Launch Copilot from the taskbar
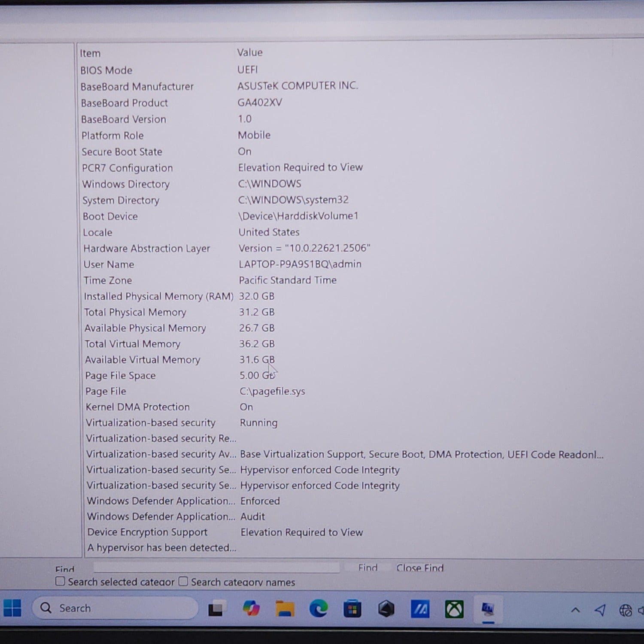The image size is (644, 644). click(251, 609)
